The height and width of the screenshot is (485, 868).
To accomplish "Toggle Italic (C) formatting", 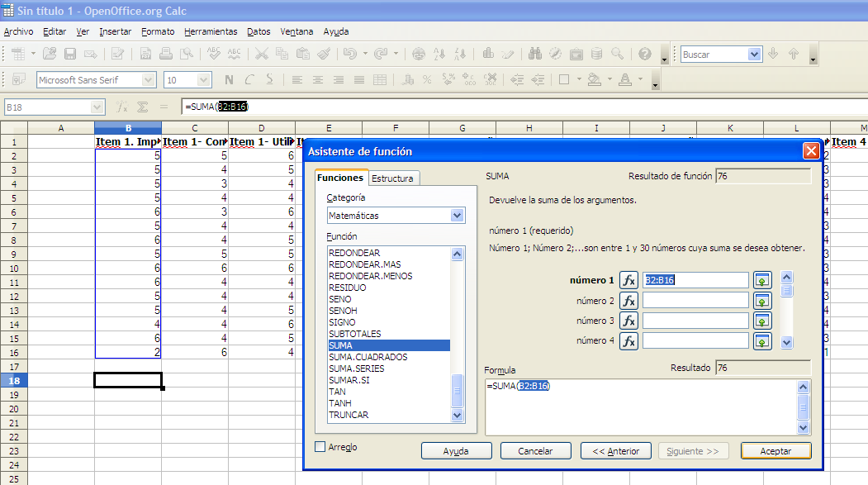I will [x=249, y=79].
